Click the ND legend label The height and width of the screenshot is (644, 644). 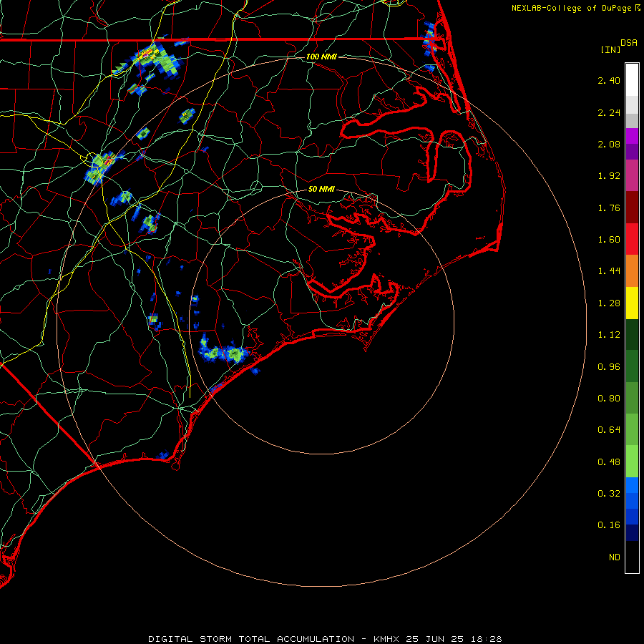(615, 557)
